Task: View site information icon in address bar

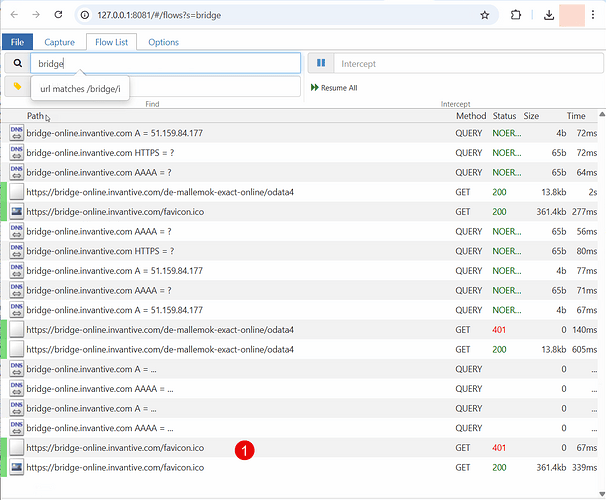Action: tap(85, 15)
